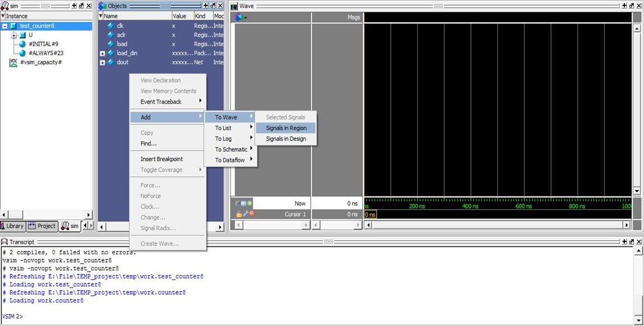Zoom the sim pane with plus icon
644x326 pixels.
(74, 6)
